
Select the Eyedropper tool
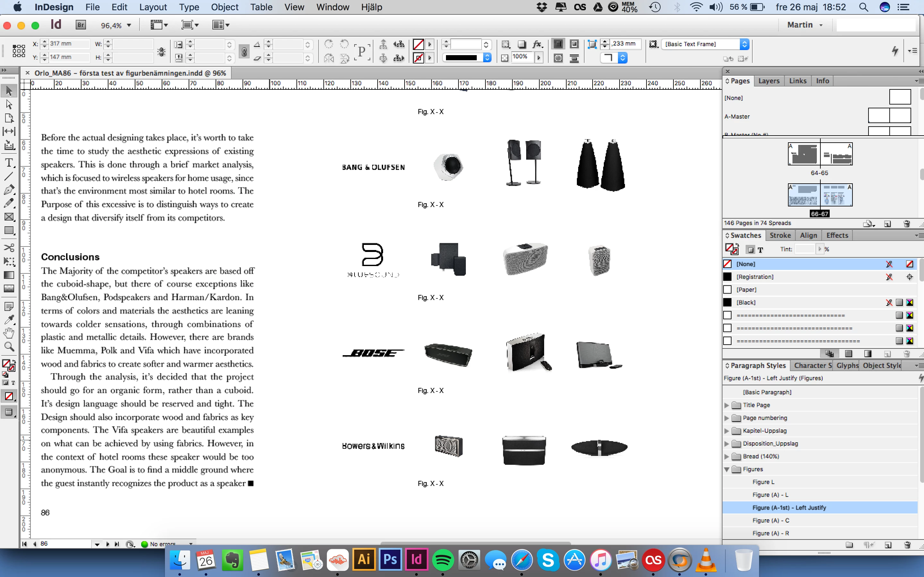pos(9,319)
